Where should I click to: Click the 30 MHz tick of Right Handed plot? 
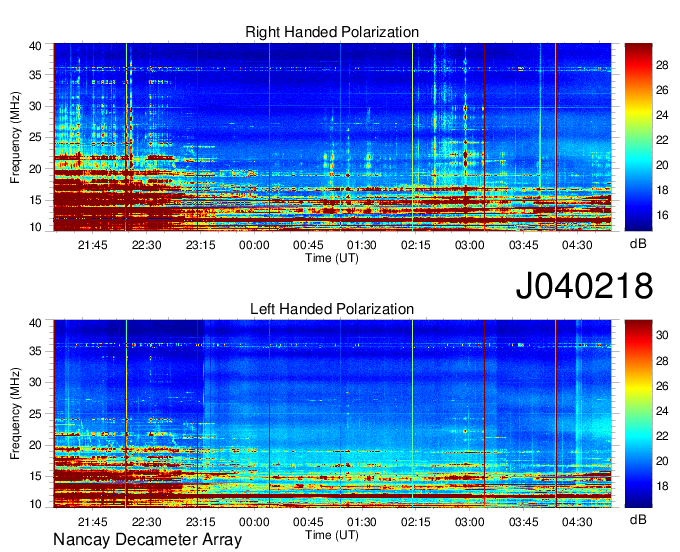point(35,106)
